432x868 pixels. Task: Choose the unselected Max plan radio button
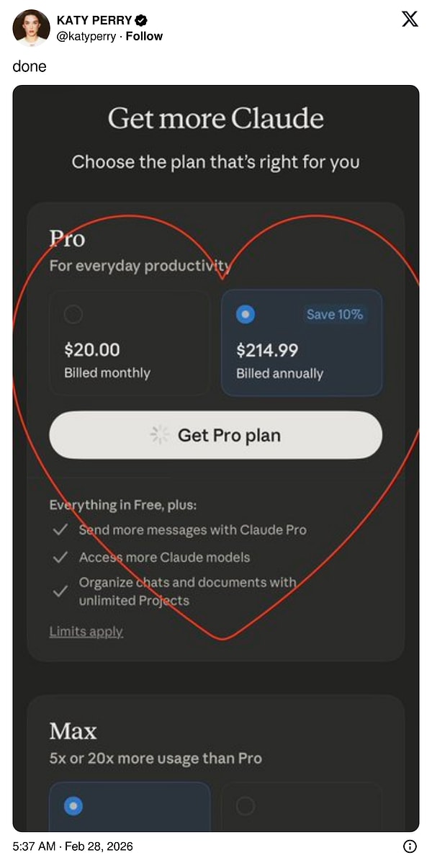(246, 806)
